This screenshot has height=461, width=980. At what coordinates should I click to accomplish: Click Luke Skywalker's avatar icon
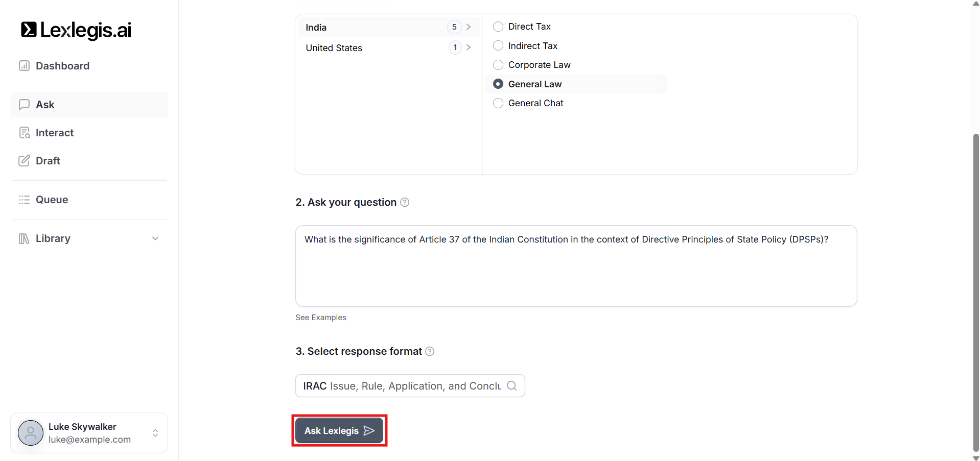pos(31,433)
